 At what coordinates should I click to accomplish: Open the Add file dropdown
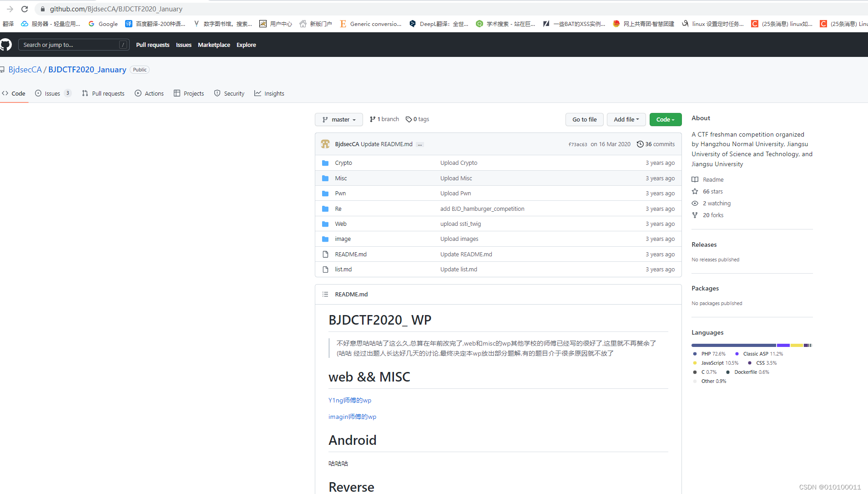coord(626,119)
